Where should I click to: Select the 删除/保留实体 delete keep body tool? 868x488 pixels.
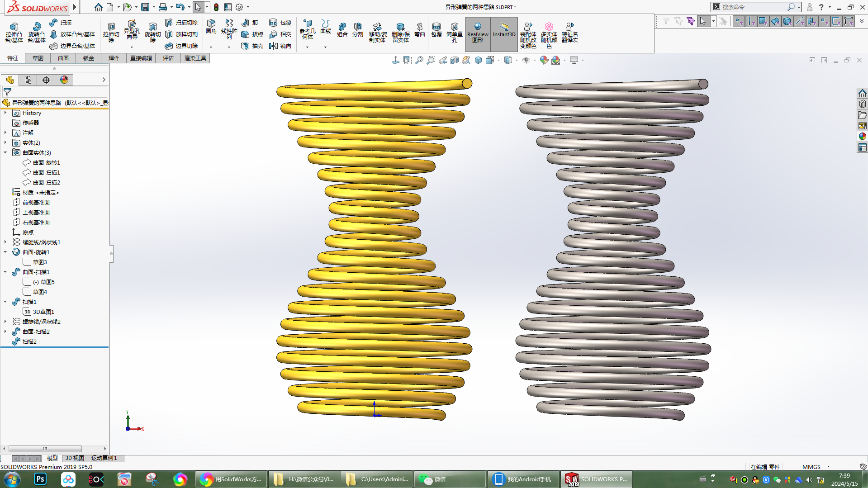pos(400,33)
